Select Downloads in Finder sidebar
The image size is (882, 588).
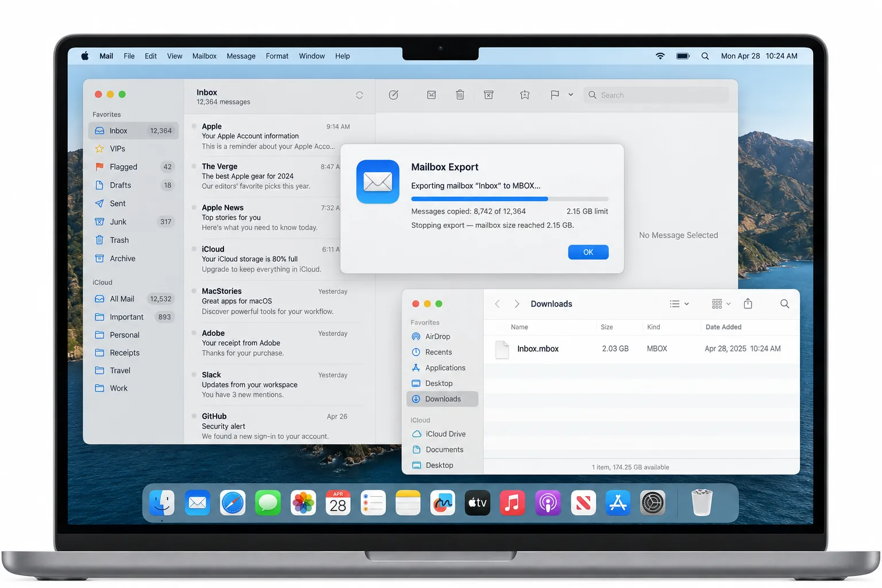click(x=442, y=399)
